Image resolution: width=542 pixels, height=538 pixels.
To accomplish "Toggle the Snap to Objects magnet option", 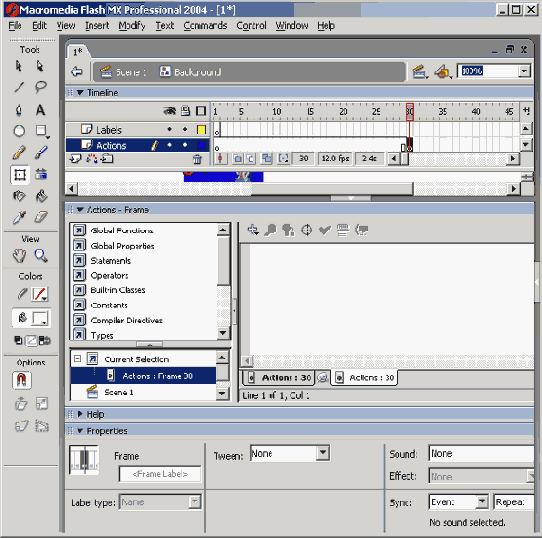I will tap(22, 380).
